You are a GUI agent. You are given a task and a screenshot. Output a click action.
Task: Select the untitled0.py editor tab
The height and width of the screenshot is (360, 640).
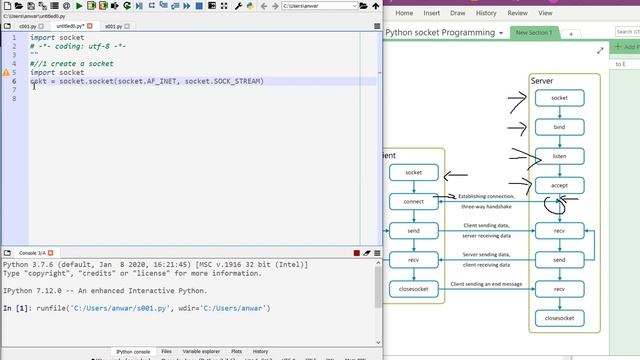[x=70, y=26]
